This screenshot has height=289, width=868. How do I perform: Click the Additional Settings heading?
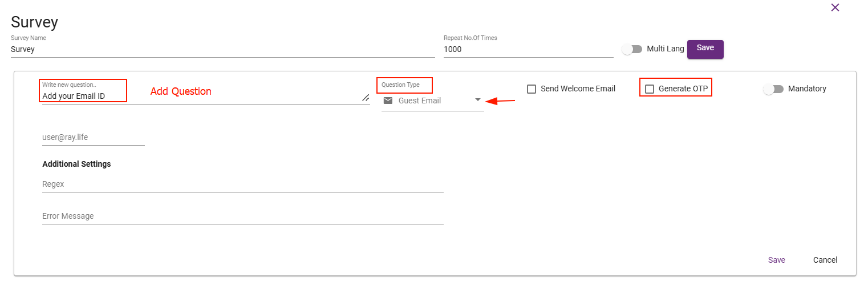76,164
